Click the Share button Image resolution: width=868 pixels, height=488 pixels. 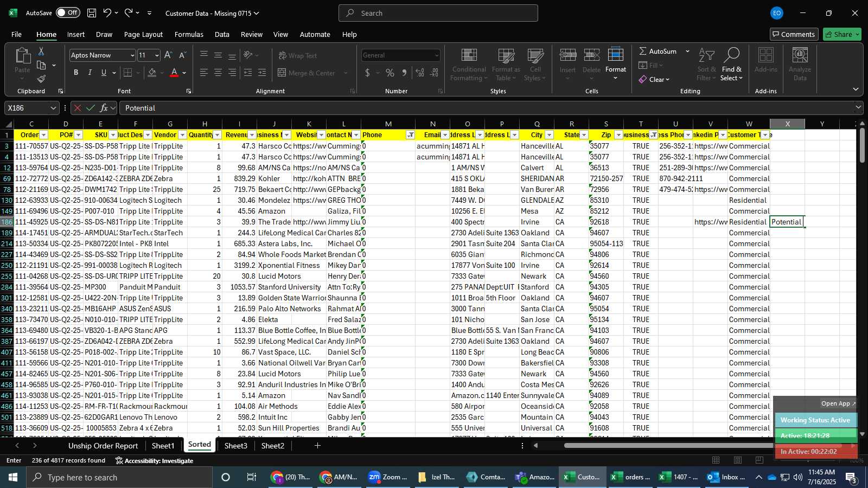[842, 34]
